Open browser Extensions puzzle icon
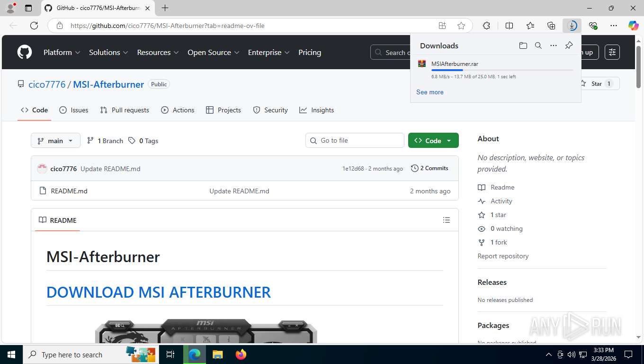 pyautogui.click(x=486, y=26)
